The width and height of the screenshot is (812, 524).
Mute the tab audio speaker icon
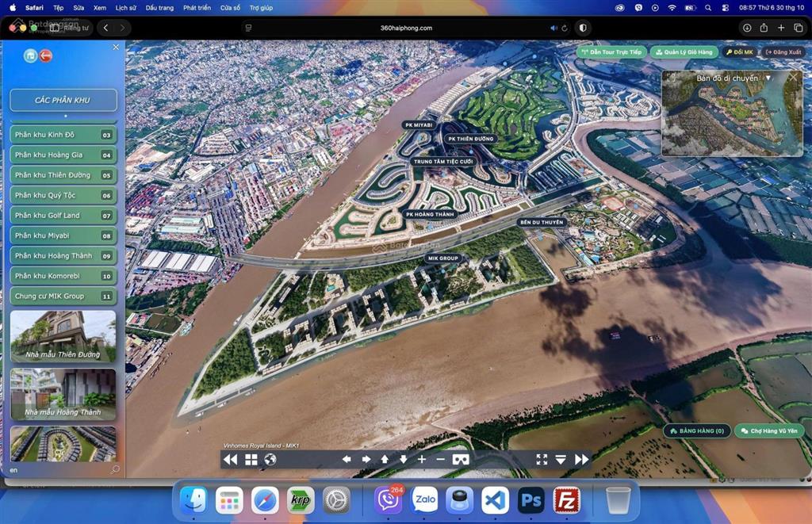[x=553, y=28]
